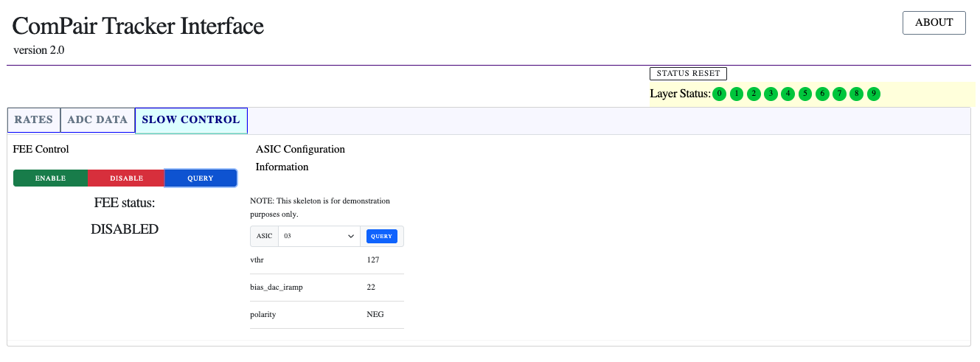Screen dimensions: 980x362
Task: Click layer status indicator 3
Action: (771, 94)
